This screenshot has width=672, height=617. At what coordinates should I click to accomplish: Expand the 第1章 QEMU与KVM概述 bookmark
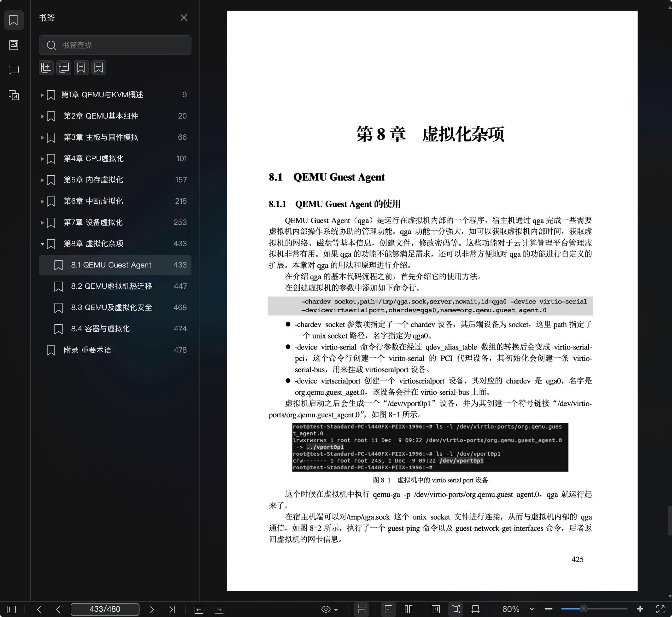tap(43, 95)
